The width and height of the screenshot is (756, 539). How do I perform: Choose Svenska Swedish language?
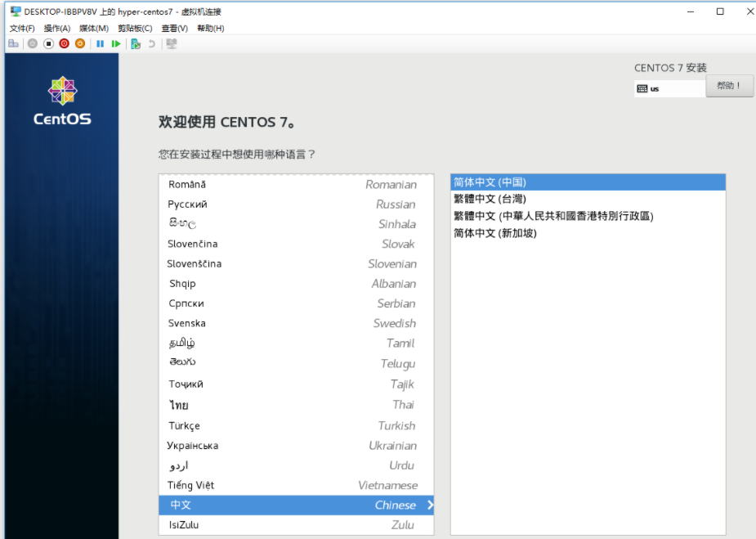click(x=296, y=323)
